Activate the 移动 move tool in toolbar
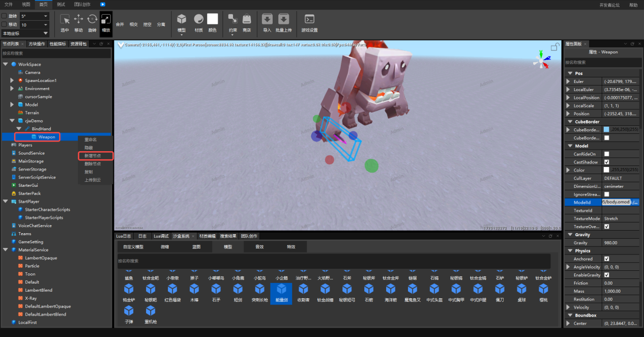 point(78,20)
